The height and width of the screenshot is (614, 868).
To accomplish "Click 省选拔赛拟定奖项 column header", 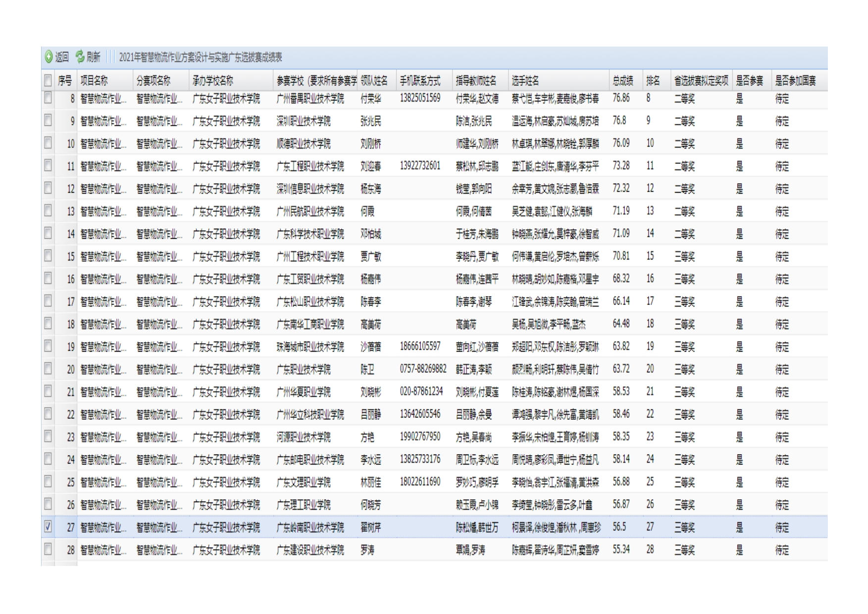I will 701,81.
